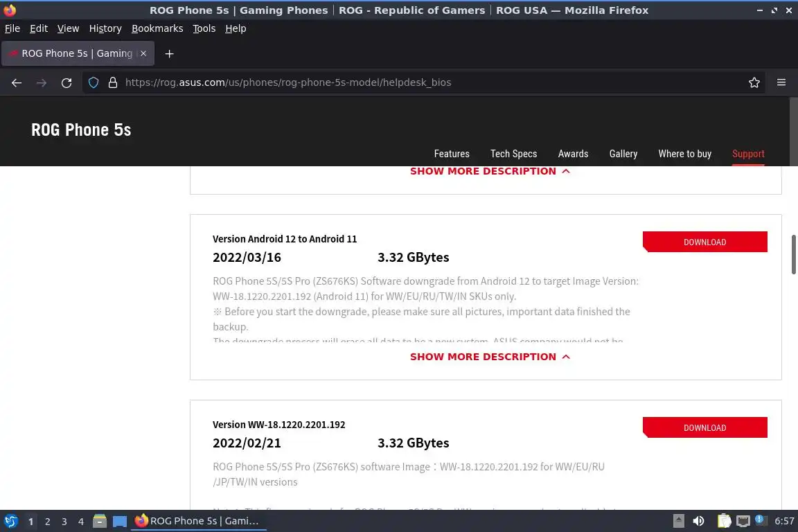Image resolution: width=798 pixels, height=532 pixels.
Task: Click the forward navigation arrow
Action: 42,82
